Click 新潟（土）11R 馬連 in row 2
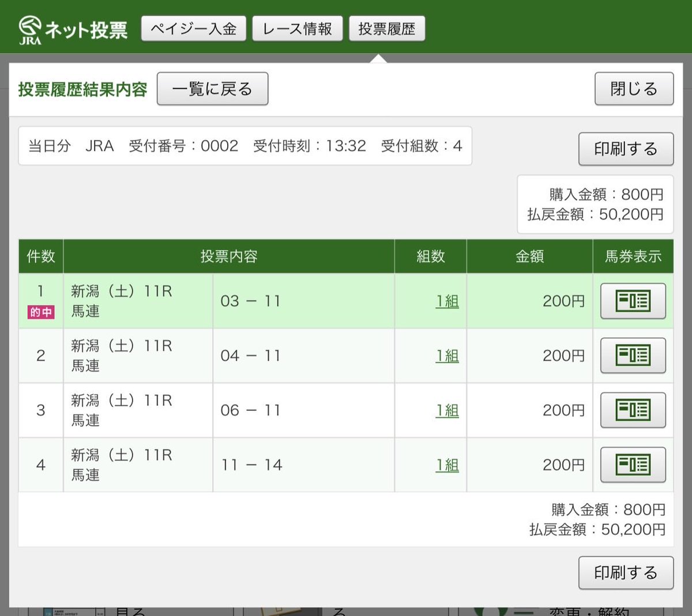This screenshot has width=692, height=616. (122, 356)
